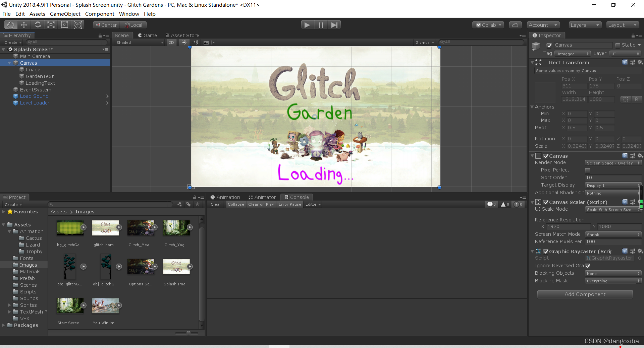Open Screen Match Mode dropdown
This screenshot has height=348, width=644.
tap(613, 235)
